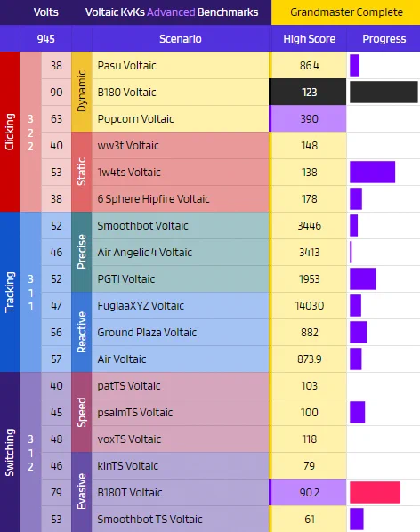Image resolution: width=420 pixels, height=532 pixels.
Task: Select the ww3t Voltaic scenario
Action: [x=128, y=146]
